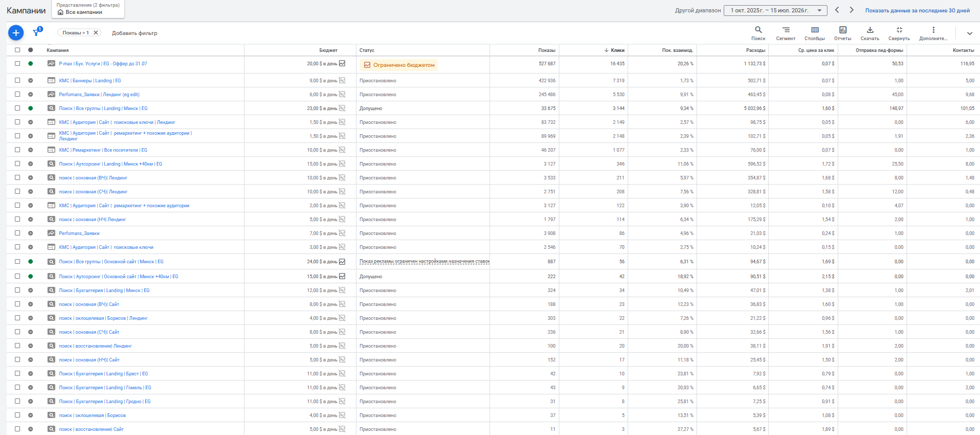
Task: Click budget icon for Поиск Аутсорсинг Основной сайт
Action: [x=342, y=276]
